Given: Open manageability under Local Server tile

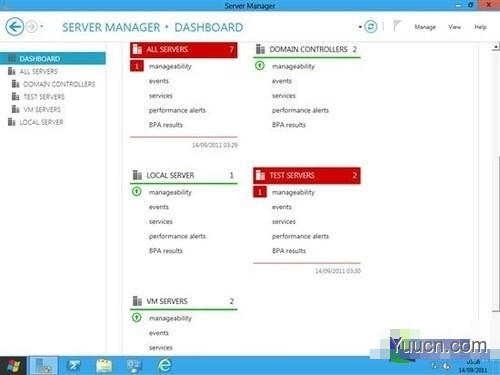Looking at the screenshot, I should [x=170, y=192].
